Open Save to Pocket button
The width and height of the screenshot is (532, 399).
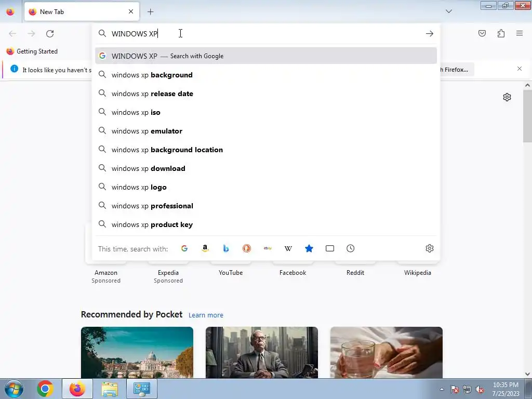(482, 33)
